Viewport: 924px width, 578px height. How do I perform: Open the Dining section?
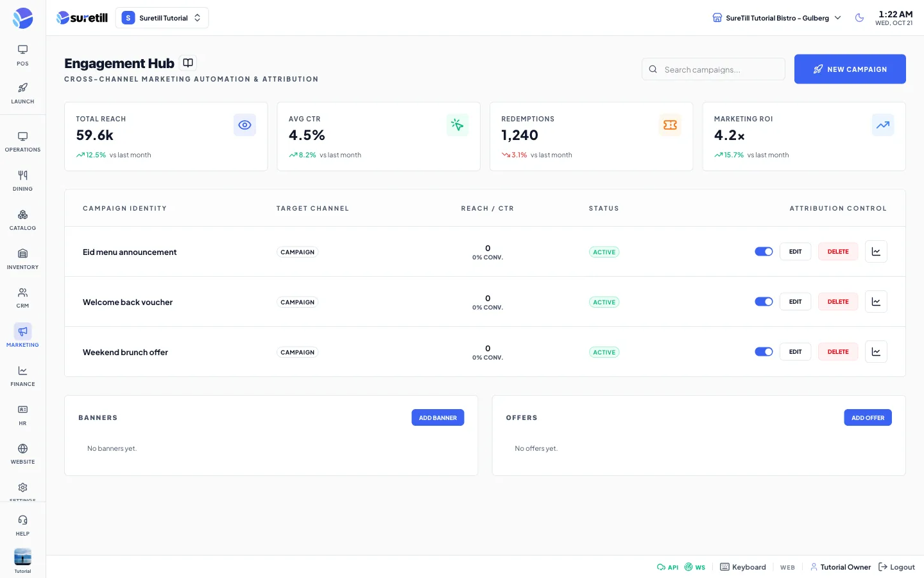(x=22, y=181)
